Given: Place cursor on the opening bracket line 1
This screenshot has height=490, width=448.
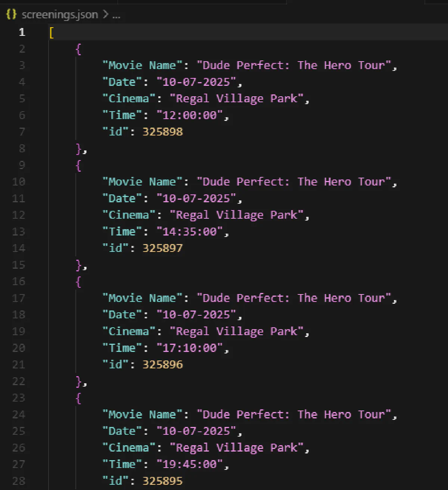Looking at the screenshot, I should 51,33.
